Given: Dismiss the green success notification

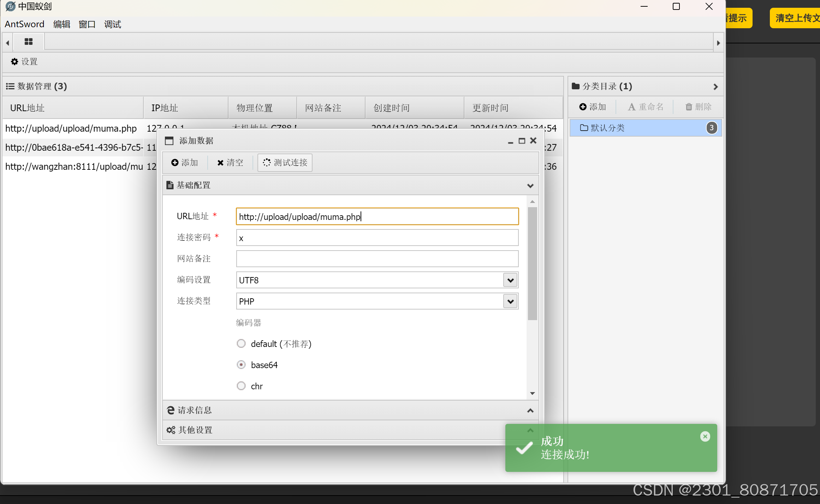Looking at the screenshot, I should coord(705,437).
